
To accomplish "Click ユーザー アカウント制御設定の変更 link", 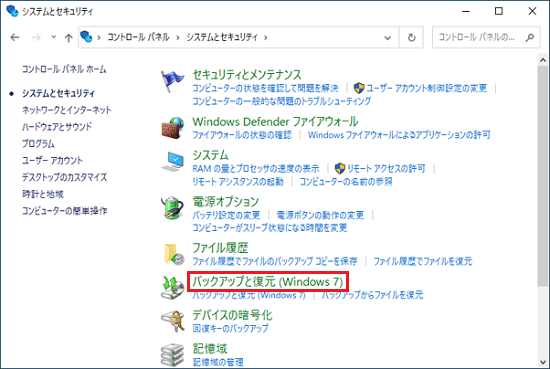I will 427,88.
